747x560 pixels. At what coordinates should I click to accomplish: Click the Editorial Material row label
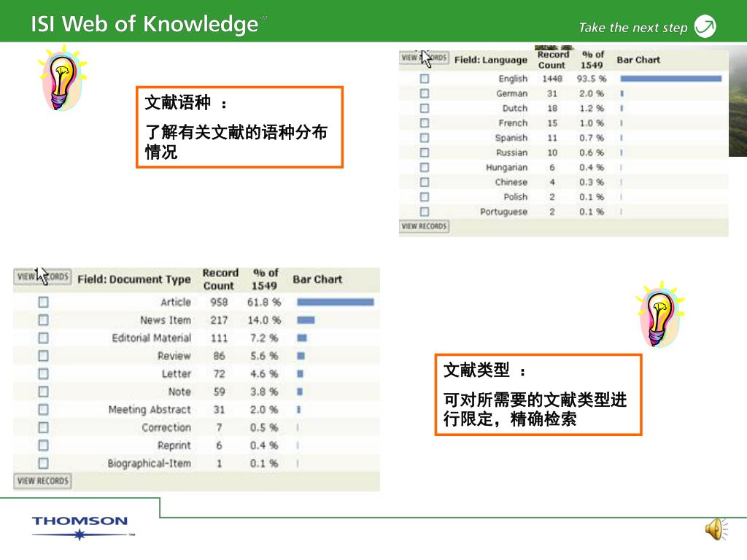(152, 338)
